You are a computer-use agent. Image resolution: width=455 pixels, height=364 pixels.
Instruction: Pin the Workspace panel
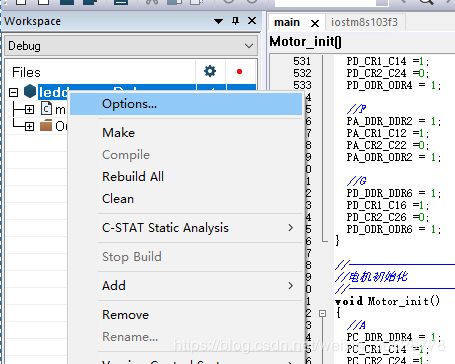pyautogui.click(x=235, y=21)
